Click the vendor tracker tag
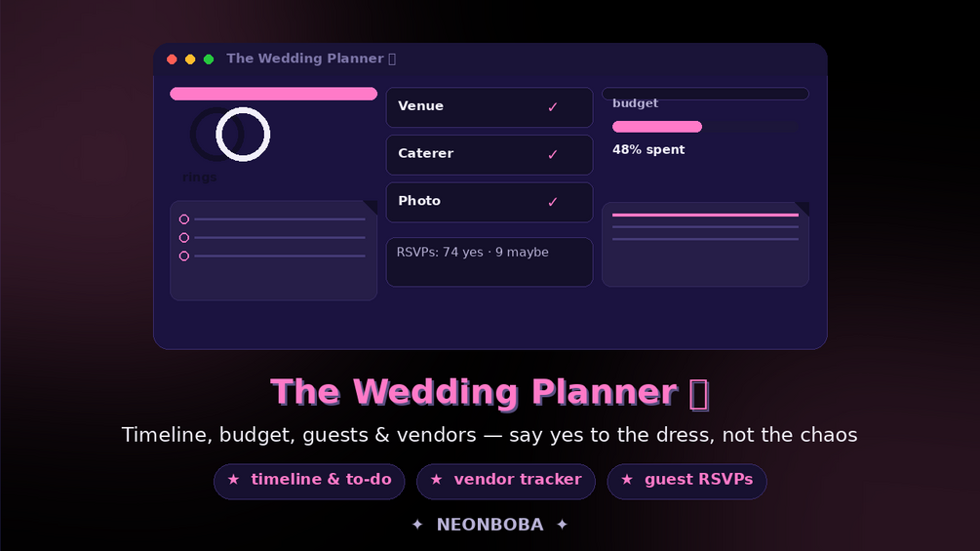This screenshot has width=980, height=551. tap(506, 481)
